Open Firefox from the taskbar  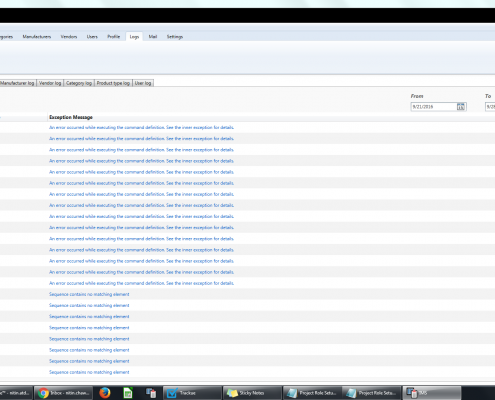(105, 393)
